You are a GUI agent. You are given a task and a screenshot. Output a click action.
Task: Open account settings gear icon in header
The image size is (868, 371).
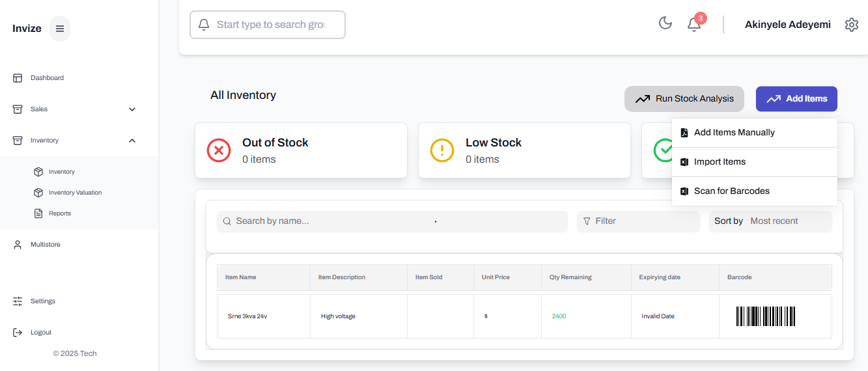click(851, 25)
